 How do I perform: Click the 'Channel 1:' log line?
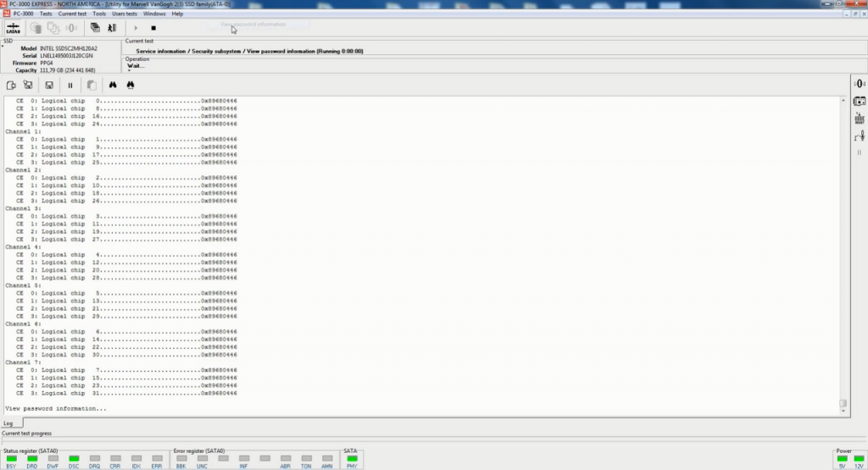23,131
